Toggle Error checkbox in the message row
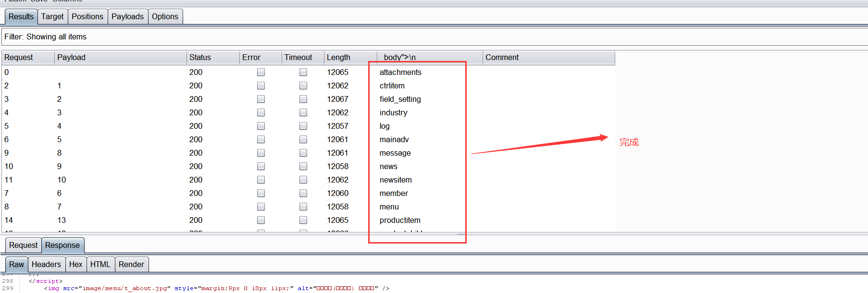 261,153
